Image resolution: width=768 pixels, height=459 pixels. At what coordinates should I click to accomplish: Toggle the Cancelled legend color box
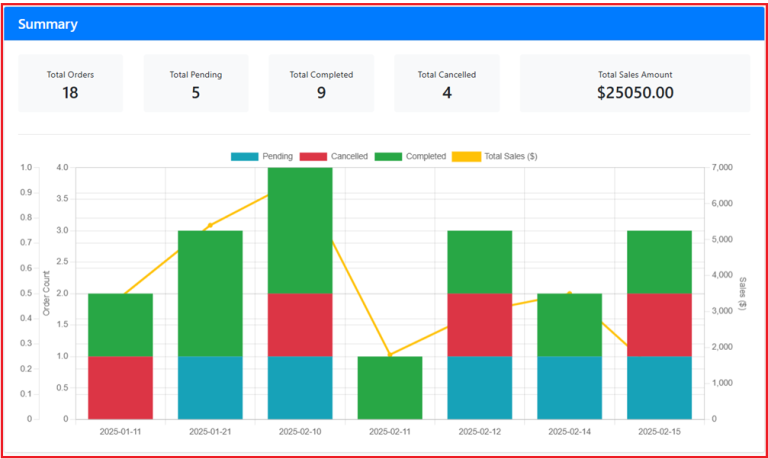pyautogui.click(x=313, y=157)
